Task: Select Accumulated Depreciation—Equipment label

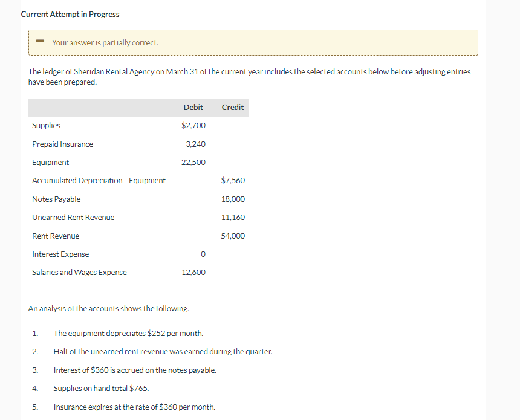Action: click(x=99, y=181)
